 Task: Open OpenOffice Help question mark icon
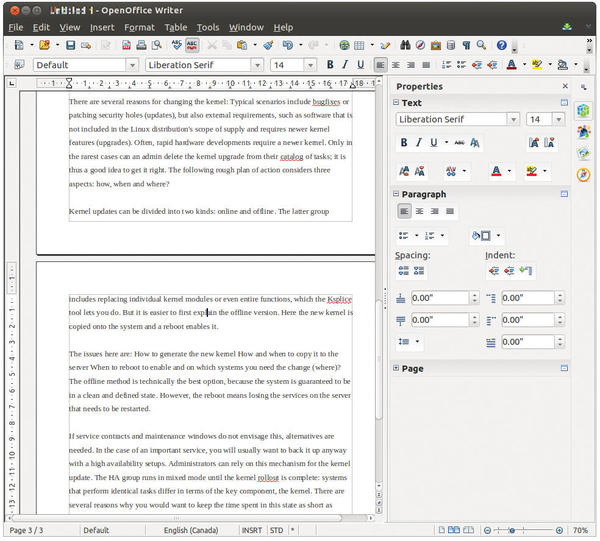pos(502,45)
